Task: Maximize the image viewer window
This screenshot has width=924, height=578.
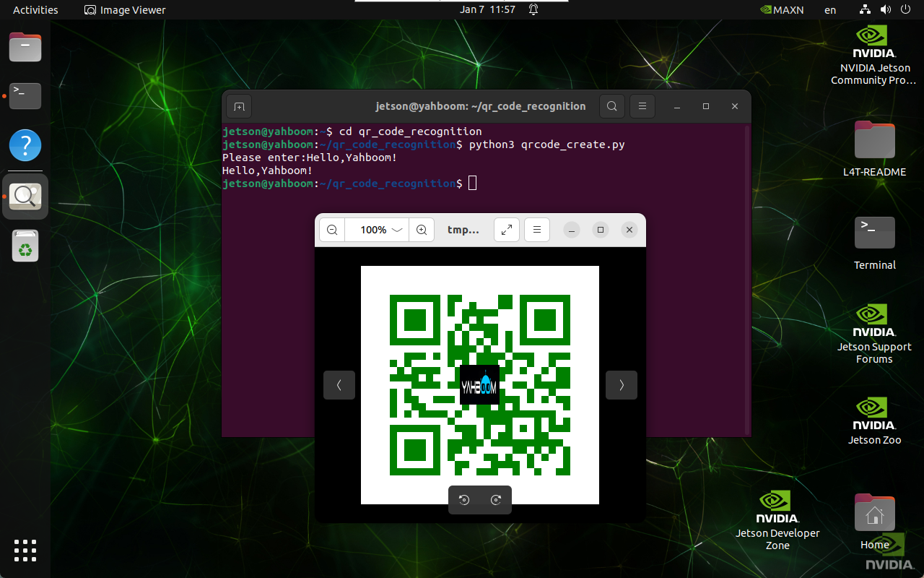Action: coord(601,230)
